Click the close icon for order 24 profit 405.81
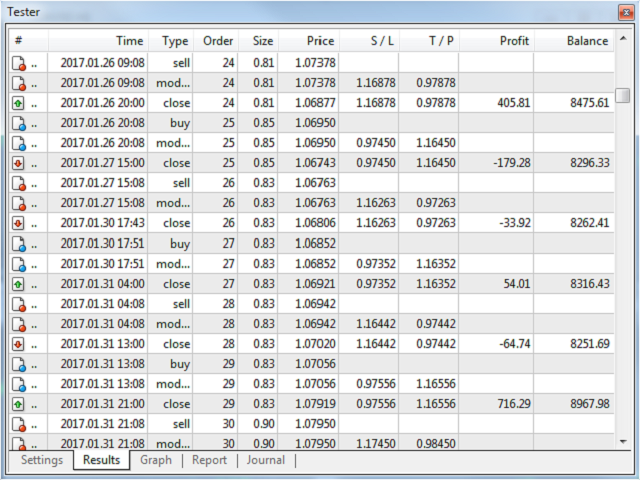 coord(19,103)
